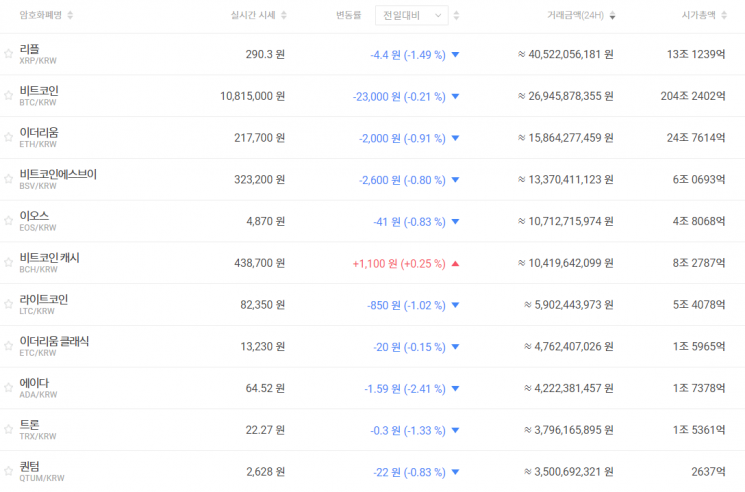Open the 비트코인 coin name
Viewport: 745px width, 492px height.
point(39,91)
